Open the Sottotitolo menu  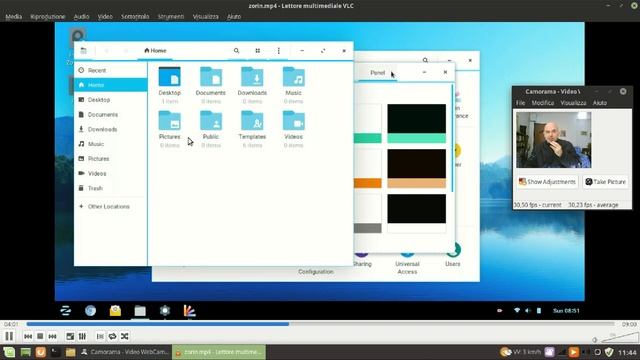pos(135,17)
